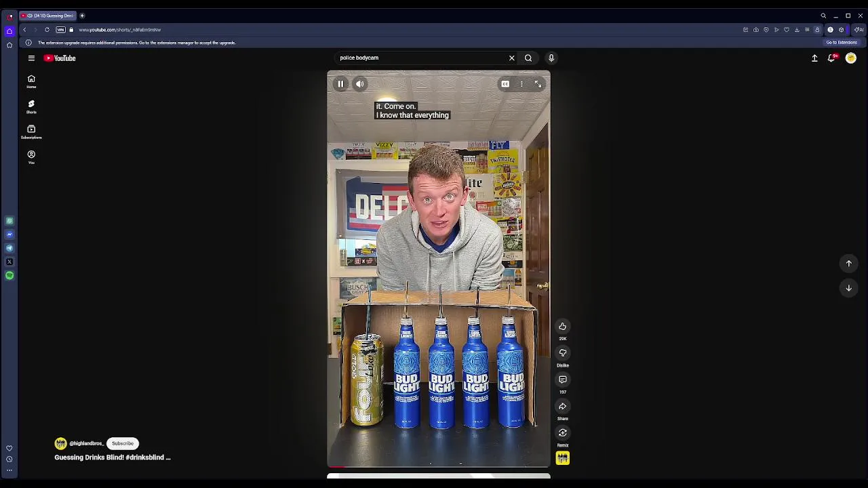Open X (Twitter) in the browser sidebar
This screenshot has width=868, height=488.
tap(9, 262)
